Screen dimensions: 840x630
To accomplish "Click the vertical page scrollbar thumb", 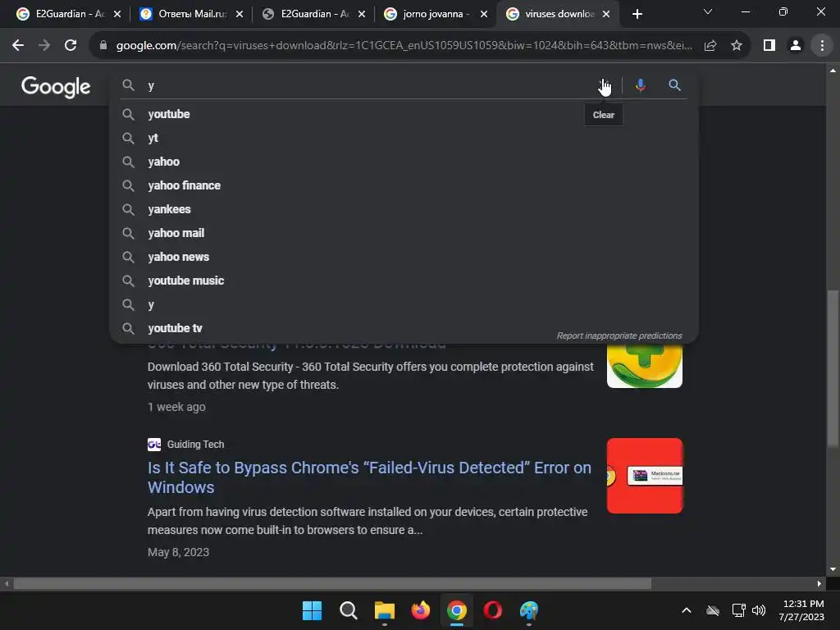I will click(833, 367).
